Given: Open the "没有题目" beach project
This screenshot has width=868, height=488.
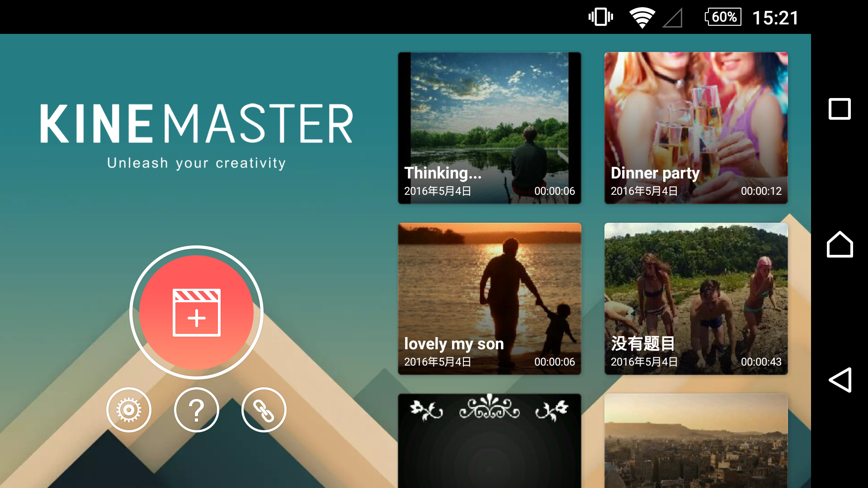Looking at the screenshot, I should [696, 299].
